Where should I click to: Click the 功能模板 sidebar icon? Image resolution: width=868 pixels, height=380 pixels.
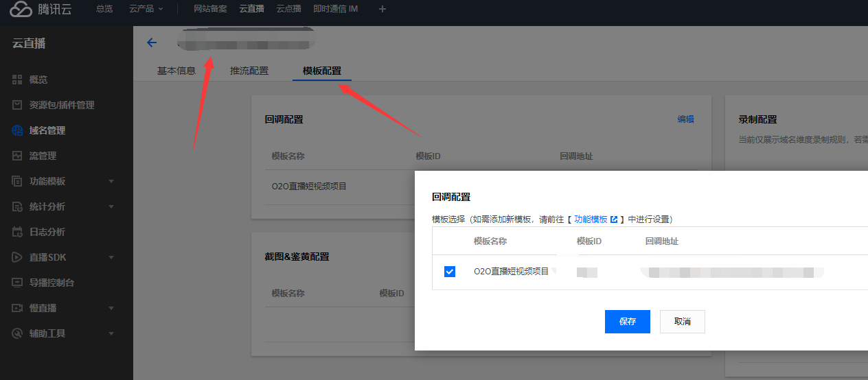[x=17, y=181]
